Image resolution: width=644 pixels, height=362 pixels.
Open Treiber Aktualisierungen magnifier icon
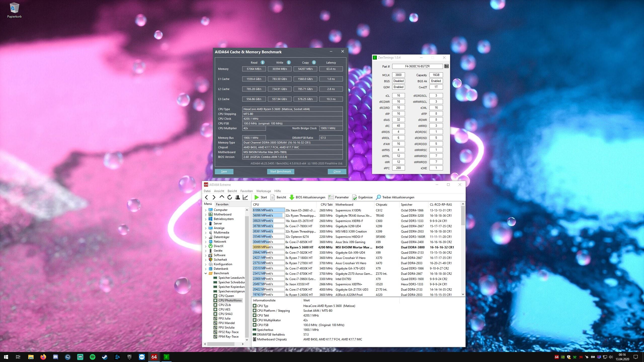click(x=378, y=197)
